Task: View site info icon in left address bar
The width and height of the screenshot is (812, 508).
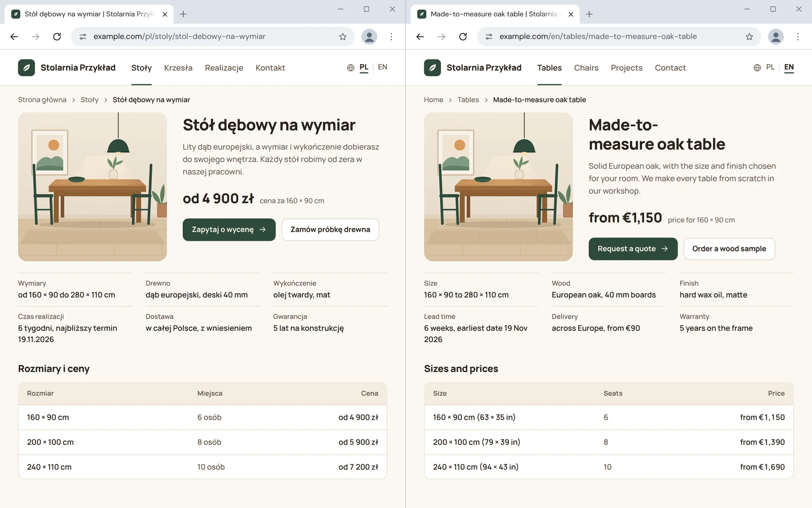Action: point(83,37)
